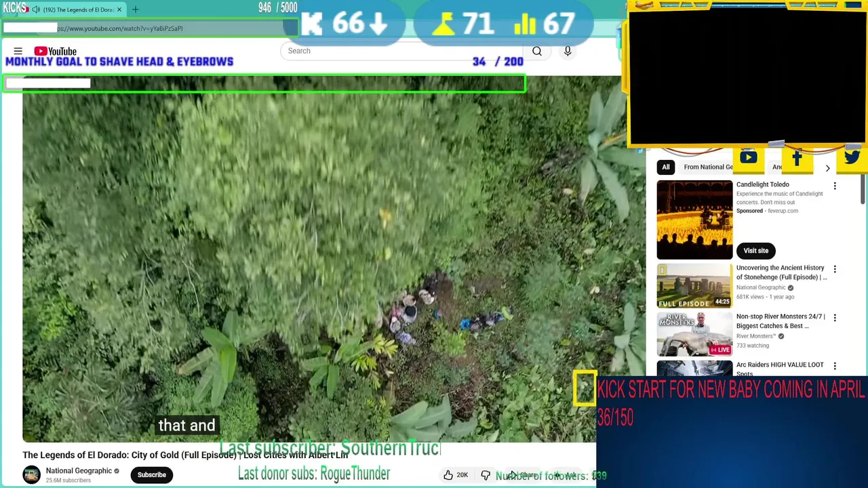Open more options for Arc Raiders video

835,367
